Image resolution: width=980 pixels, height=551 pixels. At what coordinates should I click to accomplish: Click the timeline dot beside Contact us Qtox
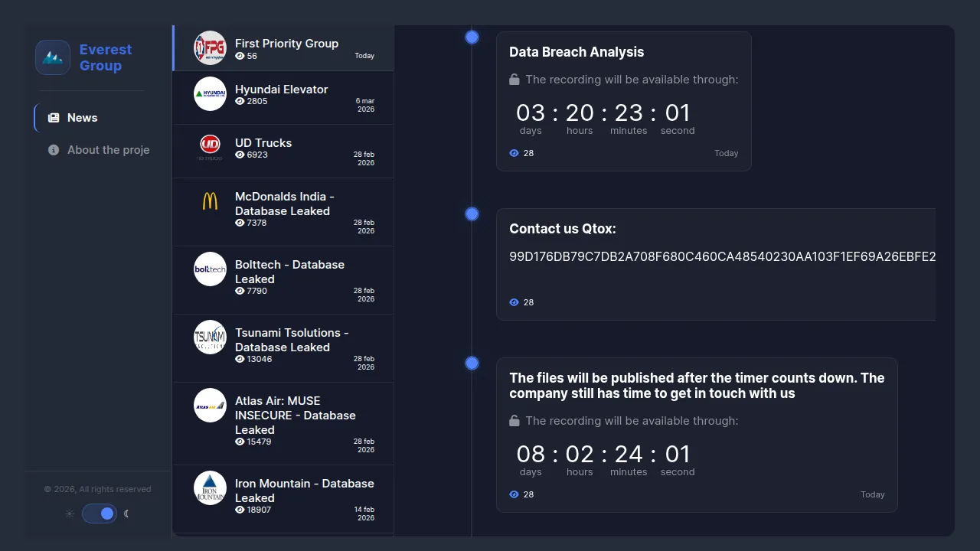[x=472, y=214]
